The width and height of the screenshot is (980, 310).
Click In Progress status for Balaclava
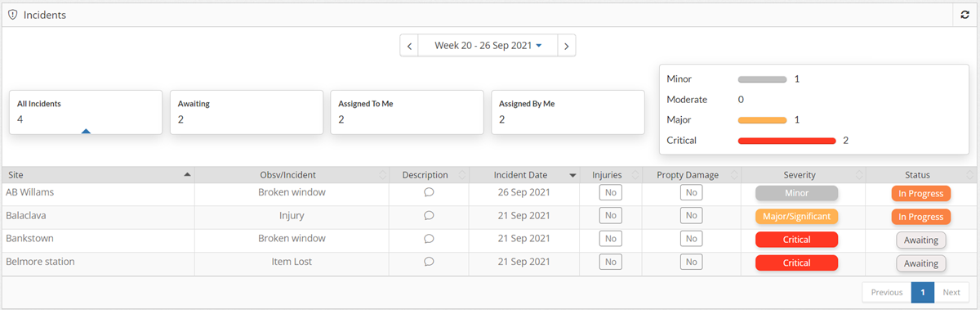pos(921,217)
